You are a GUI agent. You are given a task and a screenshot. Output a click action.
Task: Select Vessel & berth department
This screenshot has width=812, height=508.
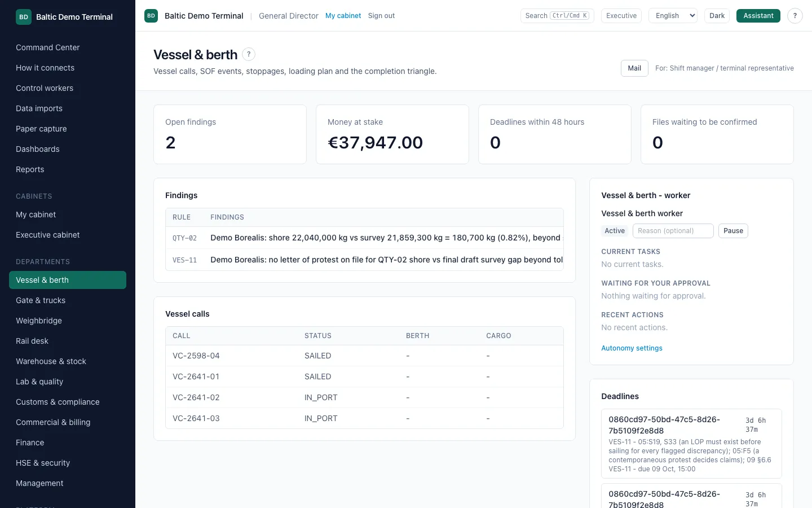[68, 280]
